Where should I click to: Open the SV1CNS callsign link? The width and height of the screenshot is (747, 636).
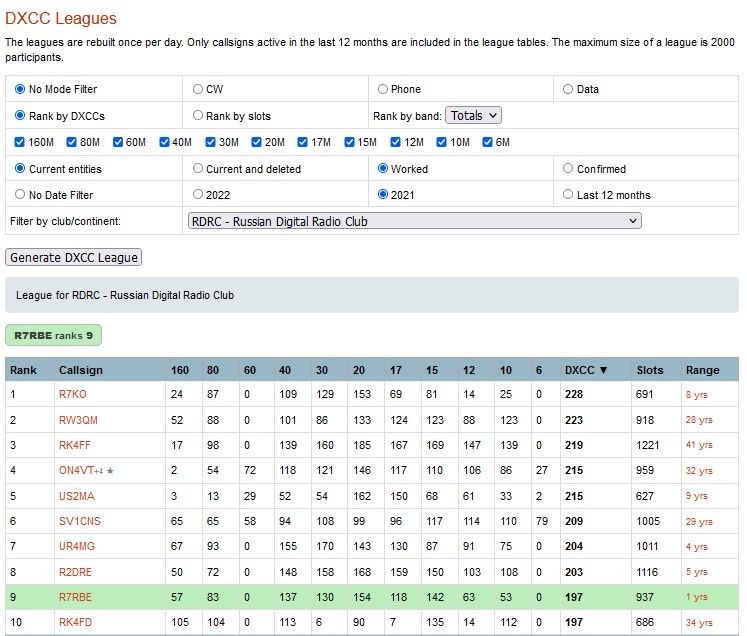click(x=78, y=521)
